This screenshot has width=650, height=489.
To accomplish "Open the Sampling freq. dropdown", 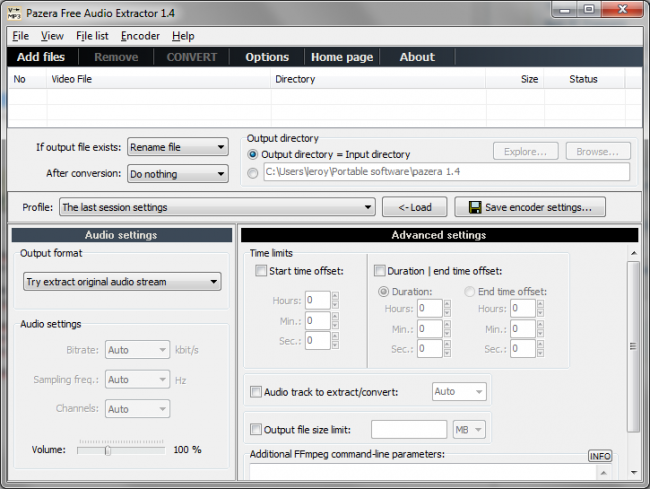I will pyautogui.click(x=137, y=380).
